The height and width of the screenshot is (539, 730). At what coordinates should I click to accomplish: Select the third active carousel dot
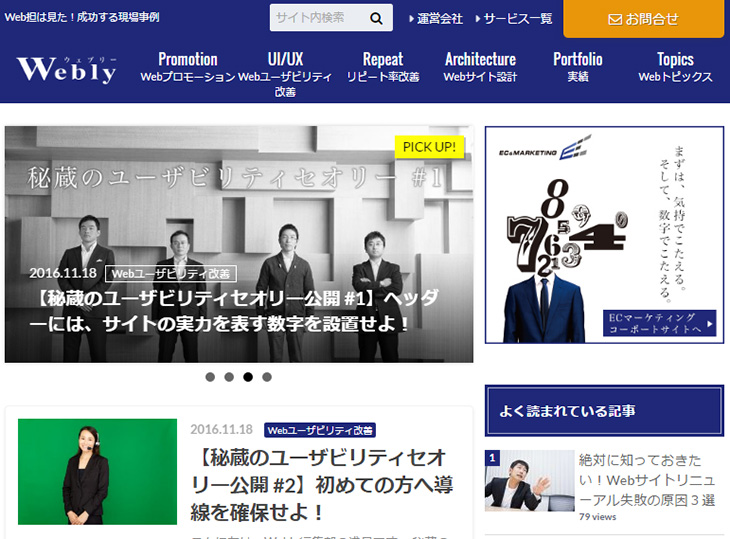coord(248,377)
